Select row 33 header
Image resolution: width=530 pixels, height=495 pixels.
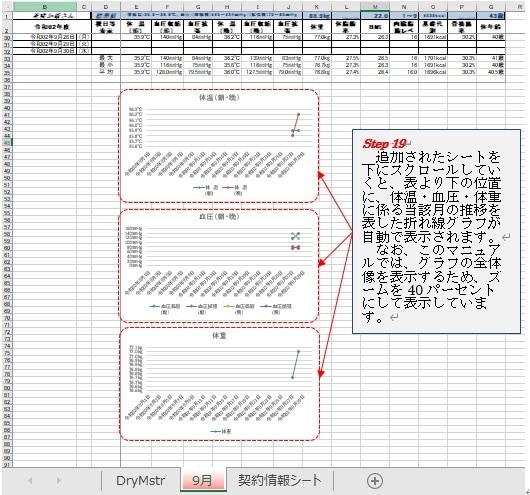(7, 58)
